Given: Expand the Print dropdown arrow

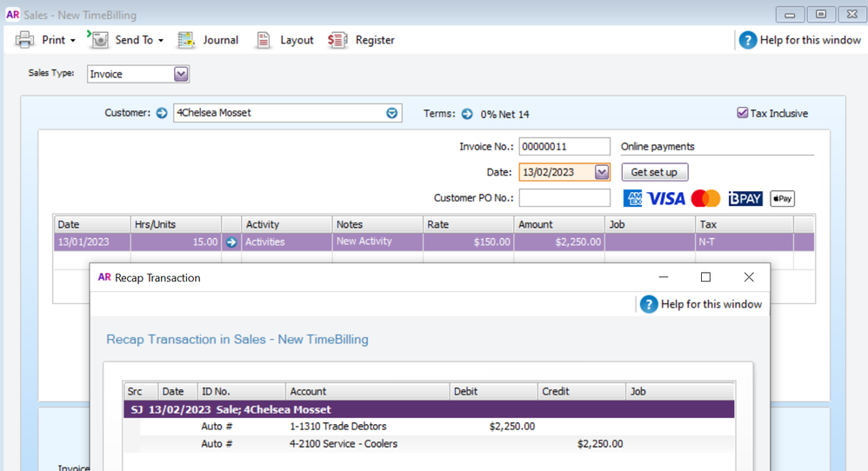Looking at the screenshot, I should 73,41.
